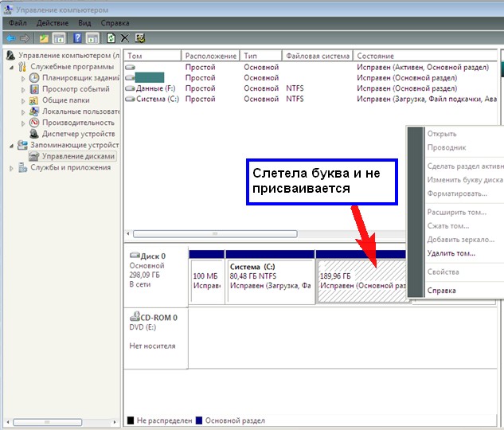
Task: Click the Диск 0 drive icon
Action: [x=135, y=256]
